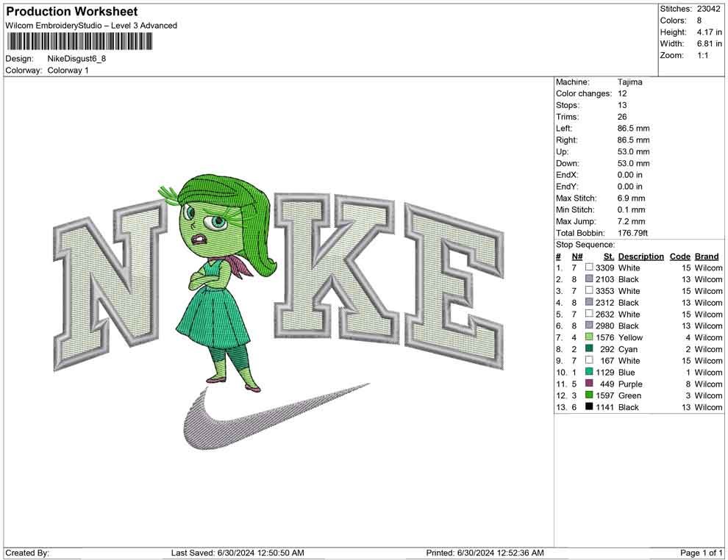Select the white swatch beside 3353 White
The image size is (728, 560).
tap(589, 290)
